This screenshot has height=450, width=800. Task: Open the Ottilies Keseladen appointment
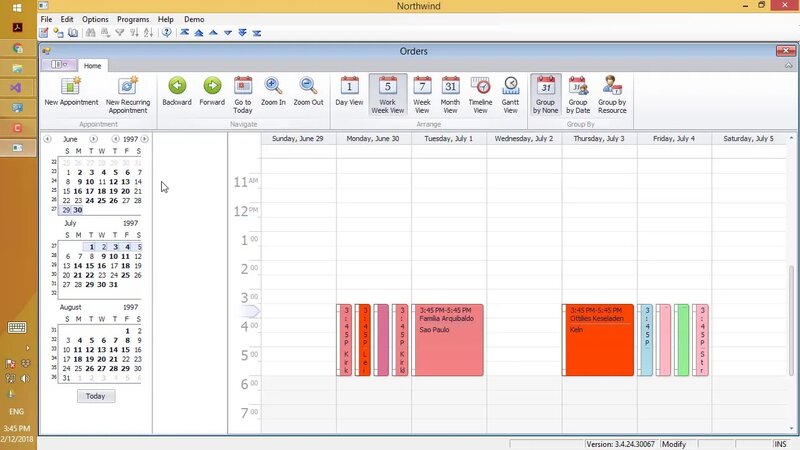[x=598, y=340]
